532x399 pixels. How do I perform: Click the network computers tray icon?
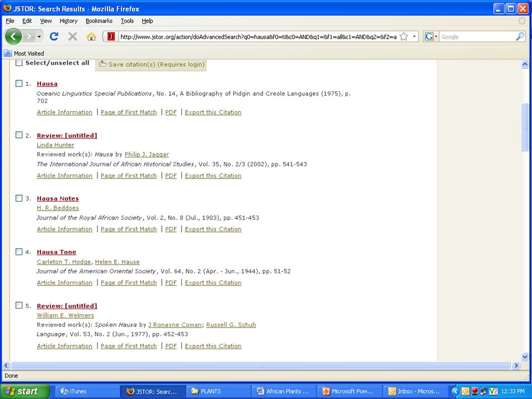coord(484,391)
